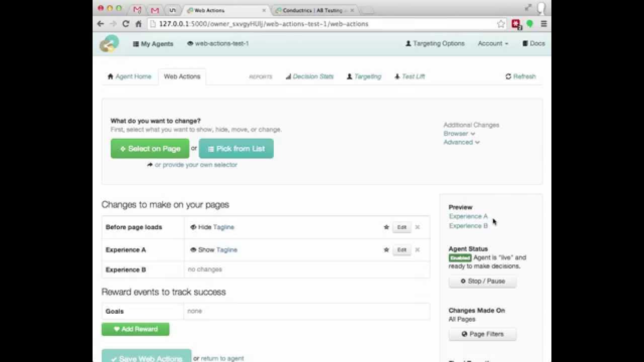Image resolution: width=644 pixels, height=362 pixels.
Task: Click the Conductrics logo
Action: click(x=109, y=44)
